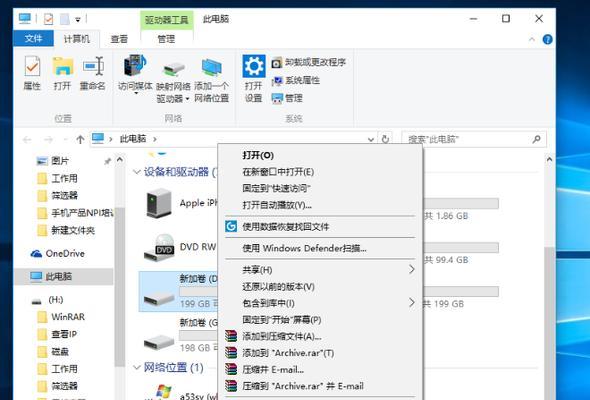Select the DVD RW drive icon

pos(159,248)
